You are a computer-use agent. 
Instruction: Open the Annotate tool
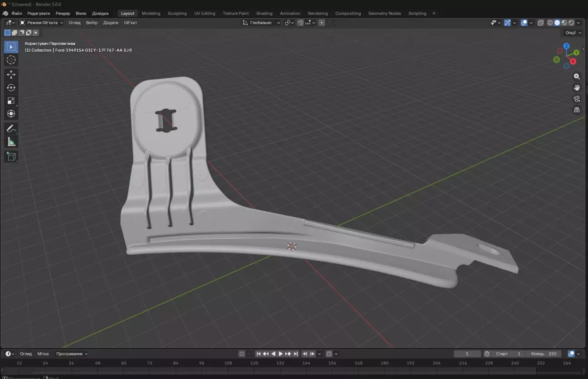(x=11, y=128)
